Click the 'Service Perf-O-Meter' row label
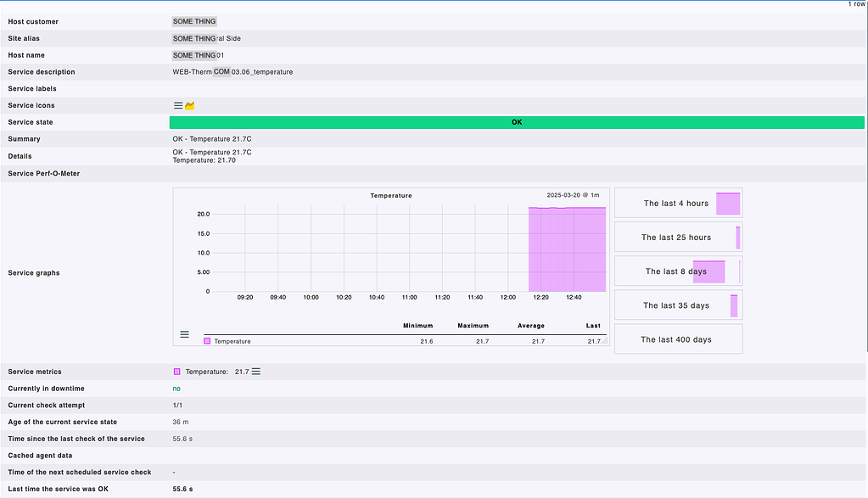Image resolution: width=868 pixels, height=498 pixels. [x=44, y=173]
